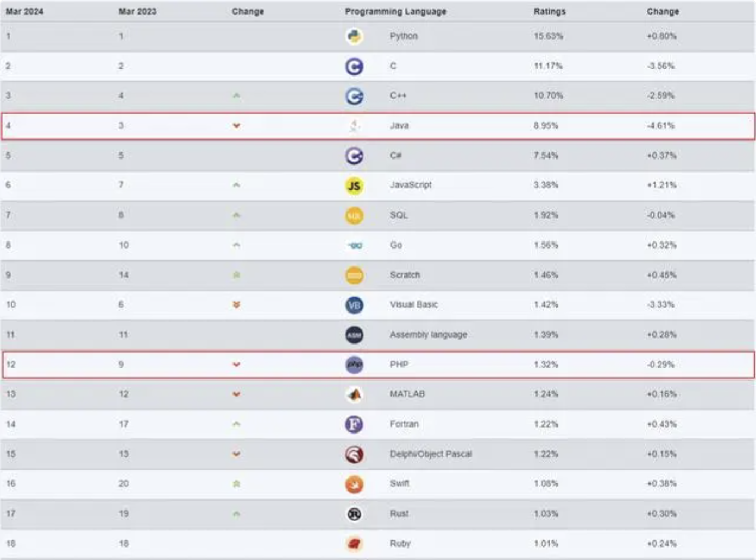Click the Go language name
The image size is (756, 560).
pyautogui.click(x=396, y=245)
